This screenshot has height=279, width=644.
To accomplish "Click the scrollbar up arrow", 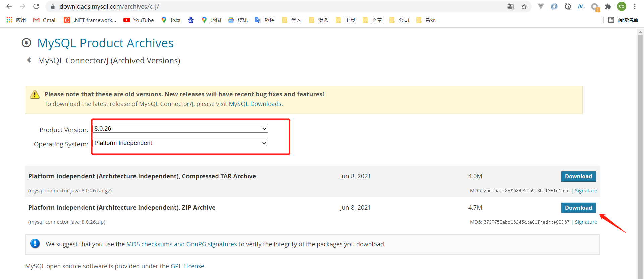I will coord(641,32).
